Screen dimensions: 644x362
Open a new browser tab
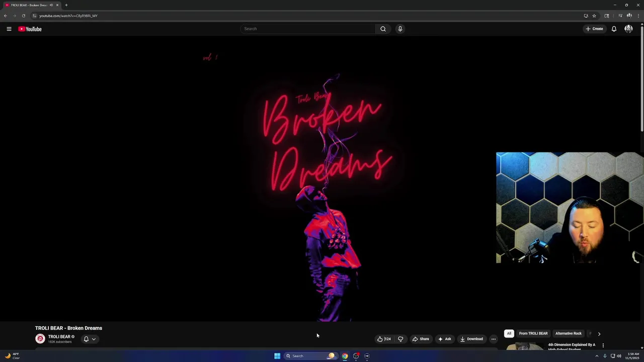[66, 5]
